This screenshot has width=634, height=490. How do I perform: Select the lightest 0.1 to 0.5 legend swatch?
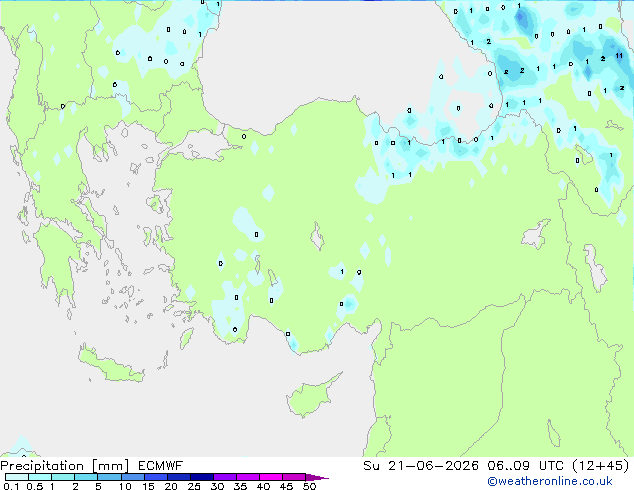click(x=17, y=477)
